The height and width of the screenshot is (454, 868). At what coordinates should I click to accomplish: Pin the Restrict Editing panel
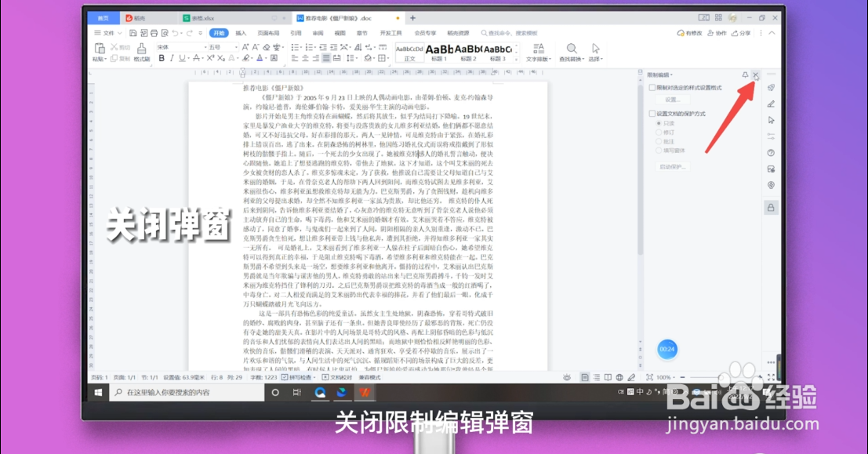tap(745, 74)
